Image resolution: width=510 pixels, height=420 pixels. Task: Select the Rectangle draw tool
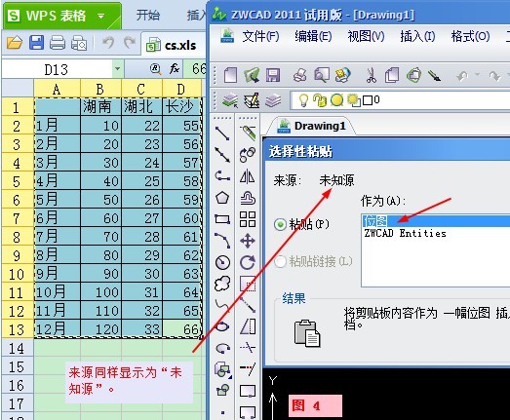(222, 219)
